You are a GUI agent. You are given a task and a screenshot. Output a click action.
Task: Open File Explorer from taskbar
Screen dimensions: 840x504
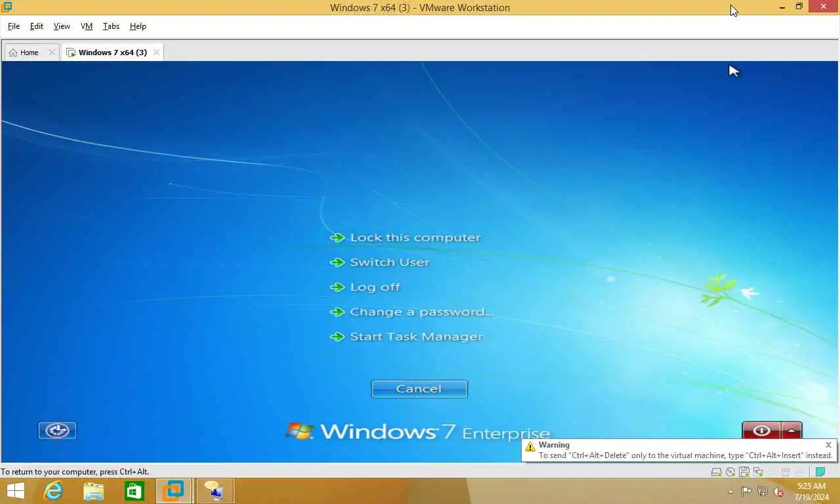(94, 491)
